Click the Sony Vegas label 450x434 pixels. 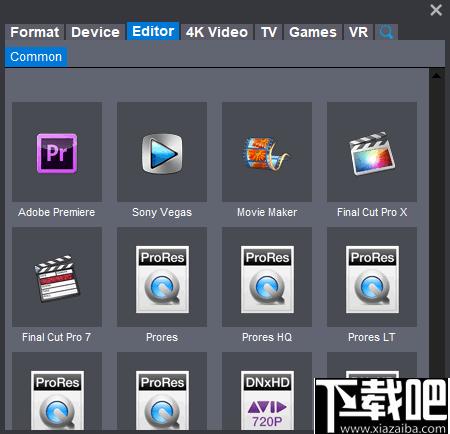[162, 212]
